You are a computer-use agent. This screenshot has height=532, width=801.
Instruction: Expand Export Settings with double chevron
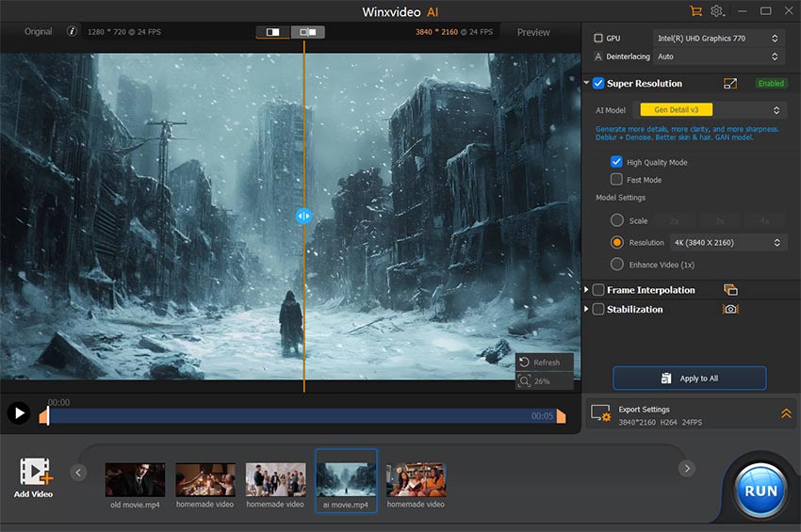(x=786, y=413)
